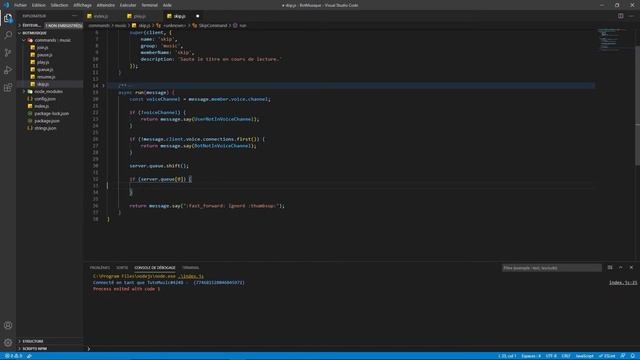Open the Accounts icon in activity bar
The width and height of the screenshot is (640, 360).
tap(8, 325)
